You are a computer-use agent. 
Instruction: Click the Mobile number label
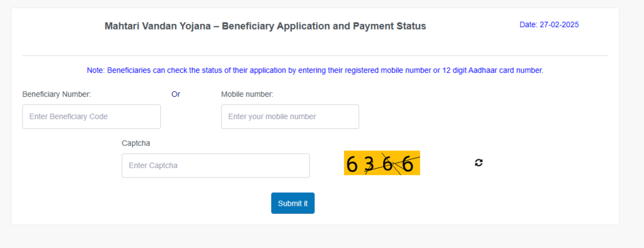click(x=247, y=94)
